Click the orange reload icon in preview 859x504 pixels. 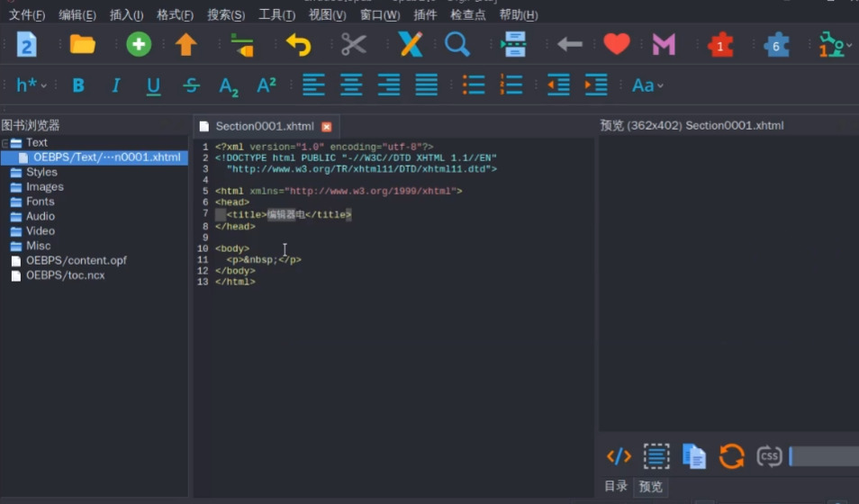[x=731, y=456]
